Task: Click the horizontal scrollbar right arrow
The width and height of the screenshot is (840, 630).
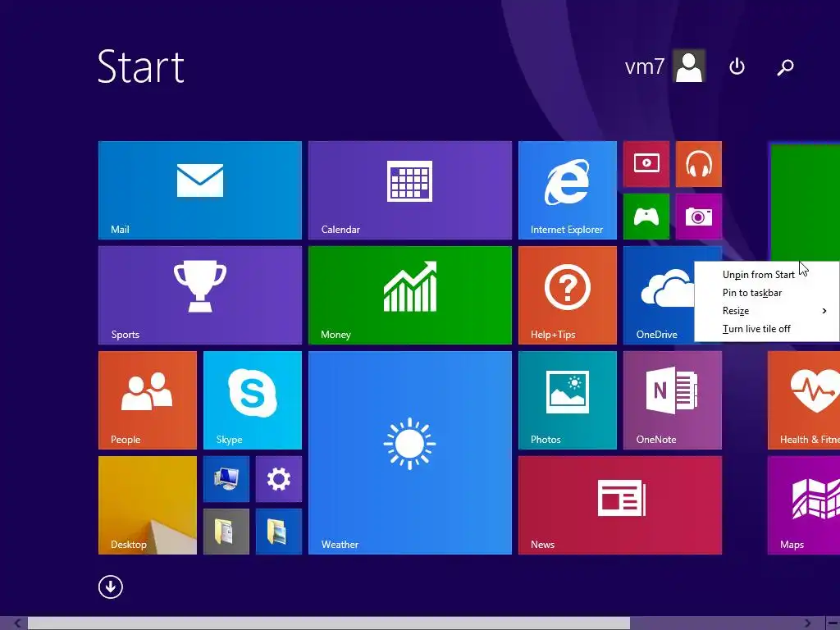Action: (808, 623)
